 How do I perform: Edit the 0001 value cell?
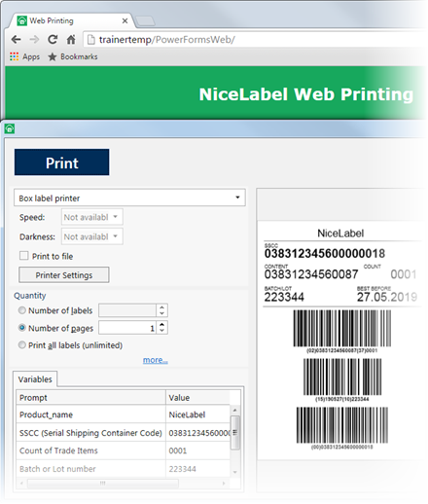pyautogui.click(x=197, y=450)
